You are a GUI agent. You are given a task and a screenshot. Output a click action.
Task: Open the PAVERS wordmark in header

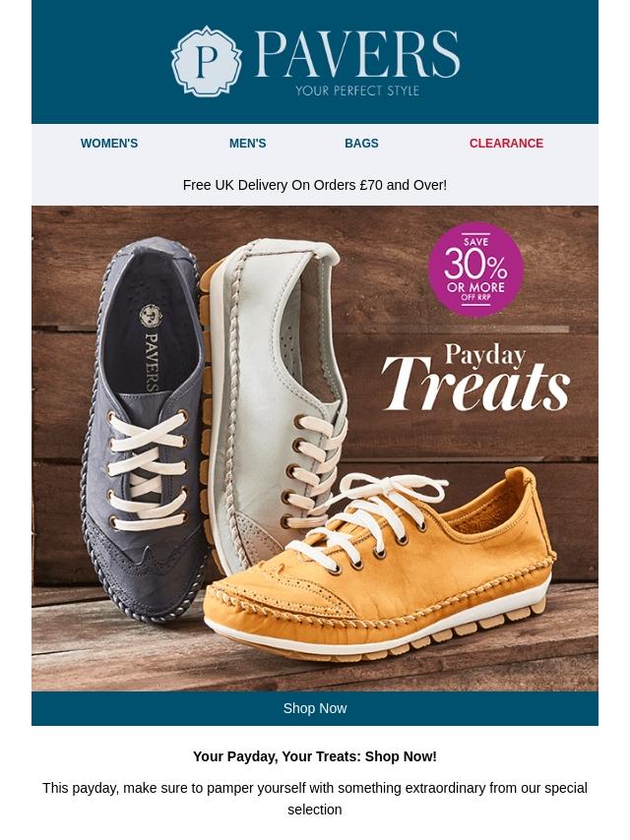357,53
